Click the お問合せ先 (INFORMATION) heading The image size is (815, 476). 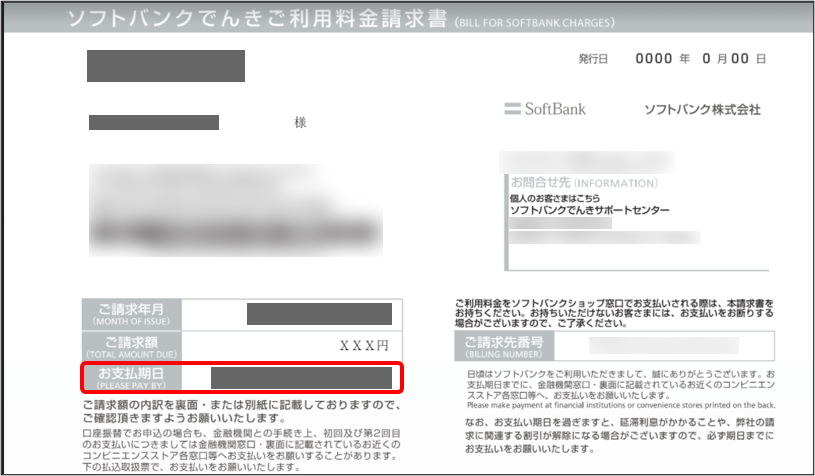[584, 182]
